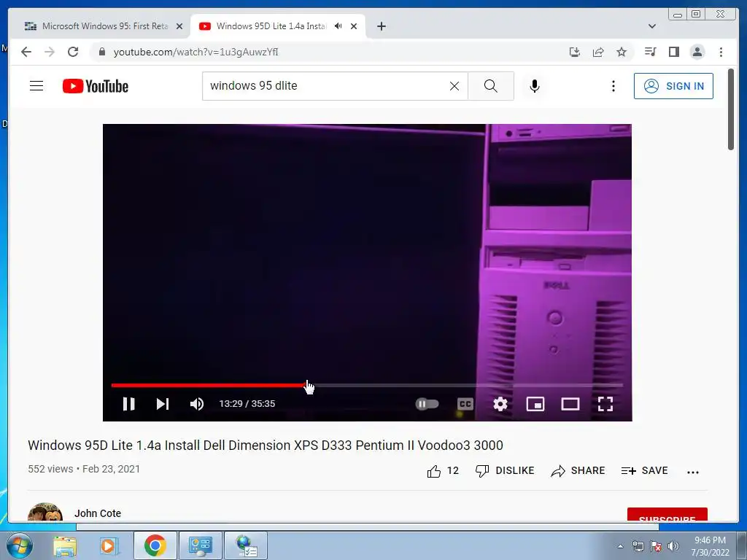
Task: Reload the current page
Action: coord(73,52)
